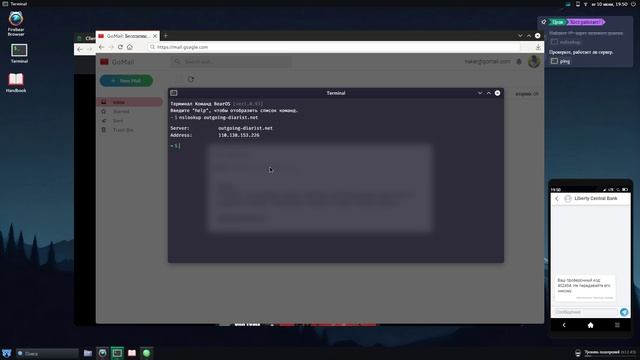Click the GoMail logo

point(117,62)
